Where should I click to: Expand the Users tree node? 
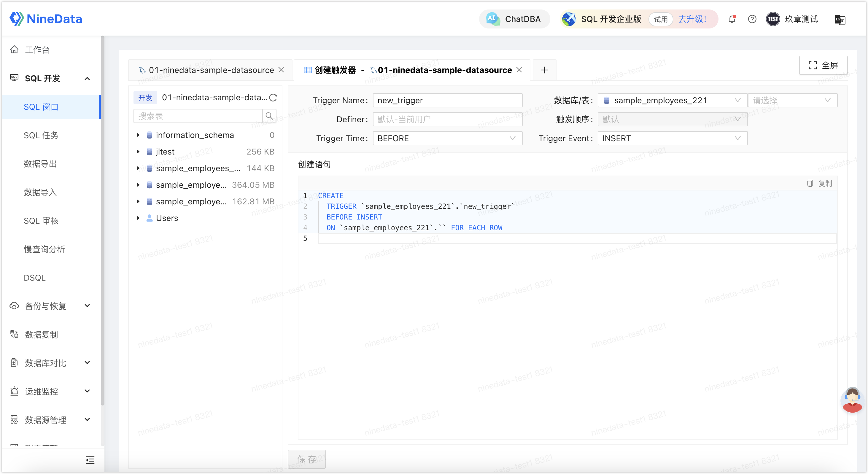point(138,218)
